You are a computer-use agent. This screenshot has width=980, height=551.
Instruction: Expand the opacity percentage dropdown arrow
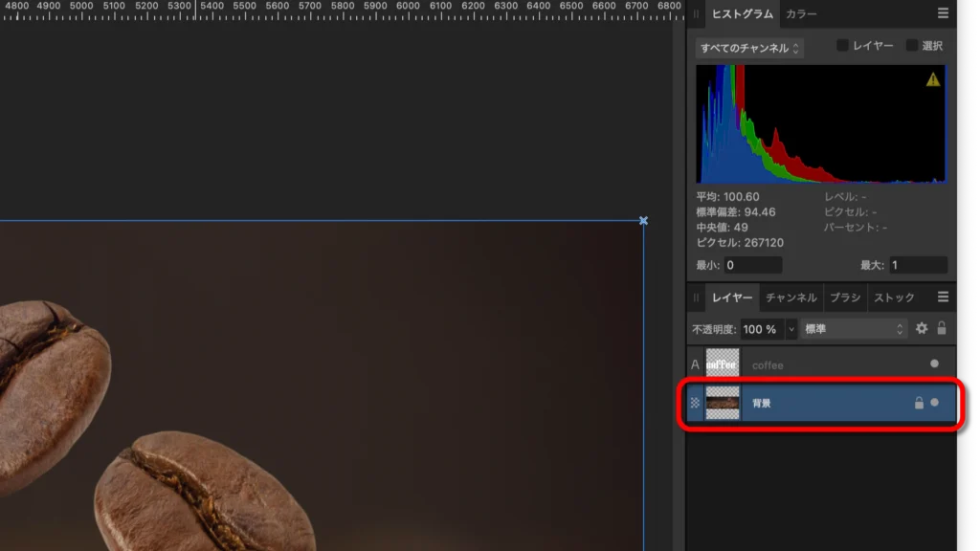[x=791, y=328]
